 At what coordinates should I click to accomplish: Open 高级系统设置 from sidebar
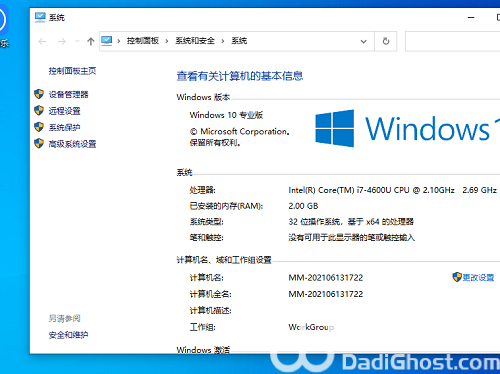pyautogui.click(x=72, y=144)
